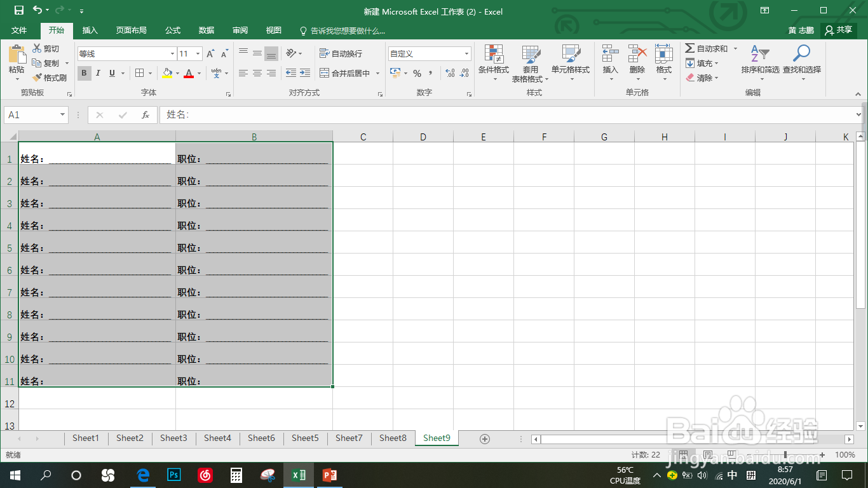Switch to Data tab (数据)
The image size is (868, 488).
207,30
